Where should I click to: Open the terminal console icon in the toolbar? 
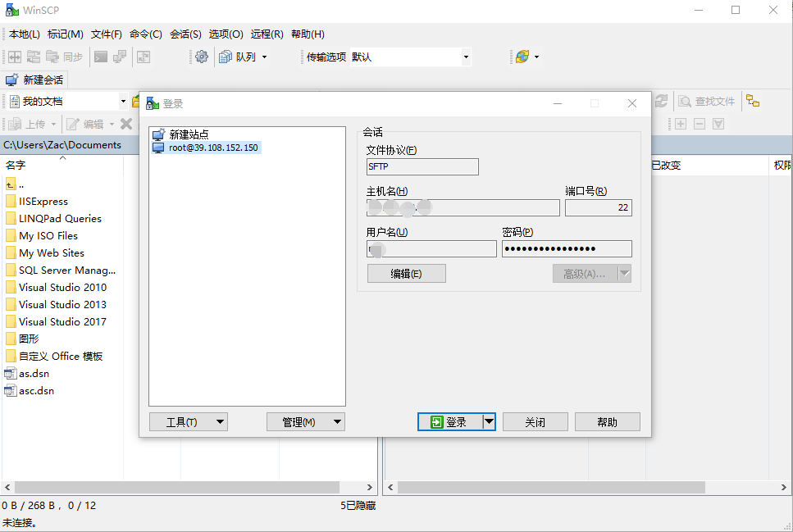pyautogui.click(x=101, y=57)
